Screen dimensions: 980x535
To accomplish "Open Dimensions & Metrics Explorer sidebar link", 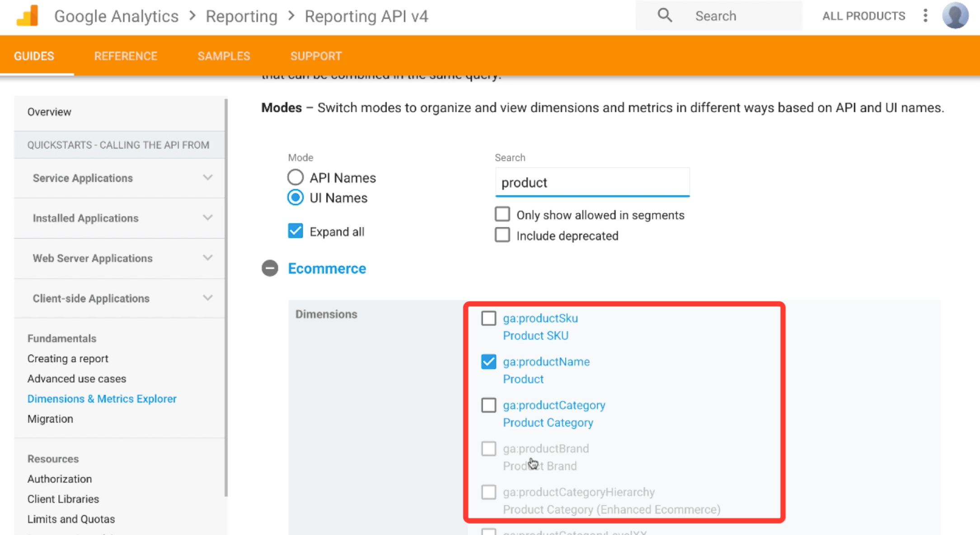I will (x=102, y=399).
